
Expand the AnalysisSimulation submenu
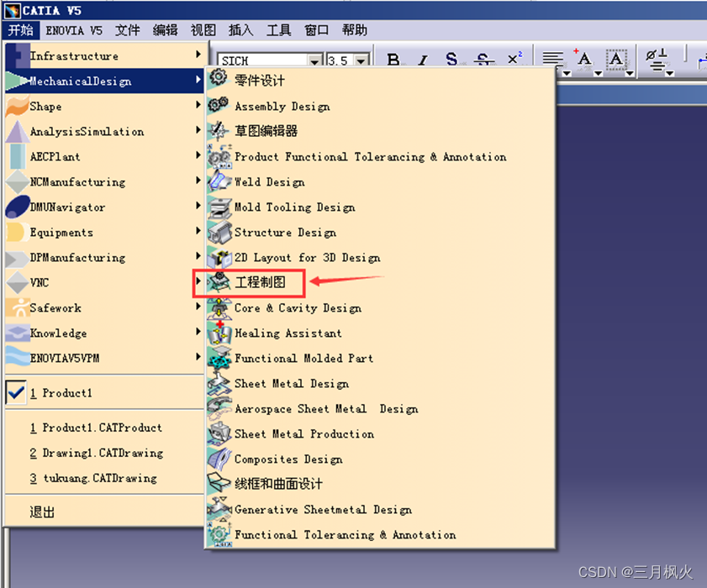(x=104, y=132)
